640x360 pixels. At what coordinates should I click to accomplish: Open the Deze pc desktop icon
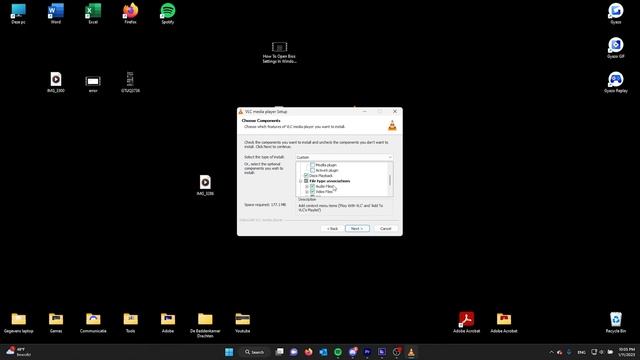18,13
